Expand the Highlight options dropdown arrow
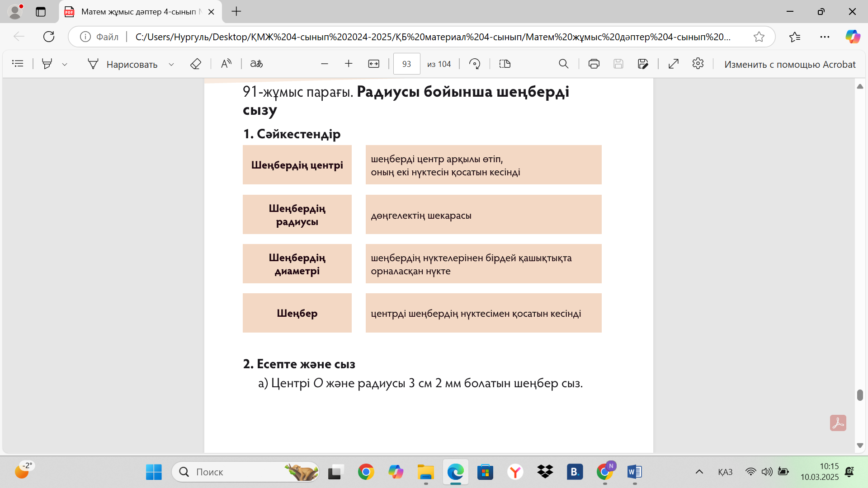This screenshot has height=488, width=868. 65,65
